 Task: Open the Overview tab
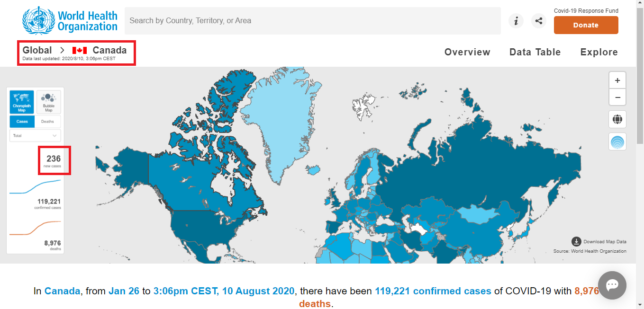coord(467,52)
